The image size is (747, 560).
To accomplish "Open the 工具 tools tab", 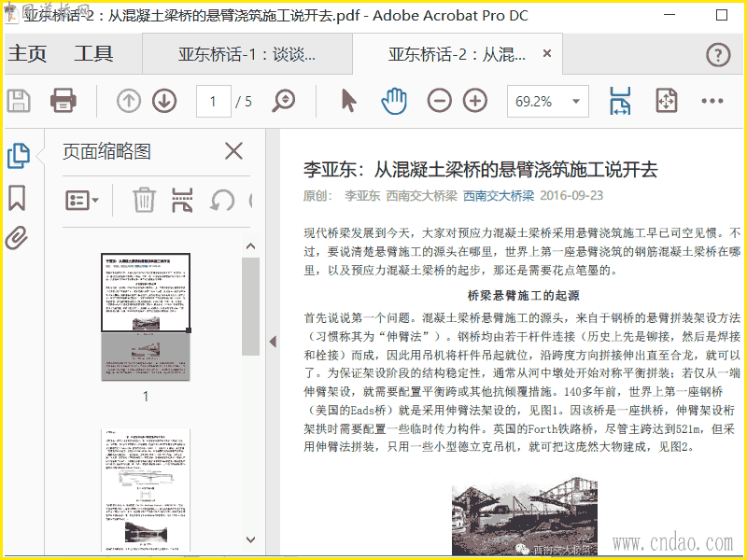I will pyautogui.click(x=93, y=53).
